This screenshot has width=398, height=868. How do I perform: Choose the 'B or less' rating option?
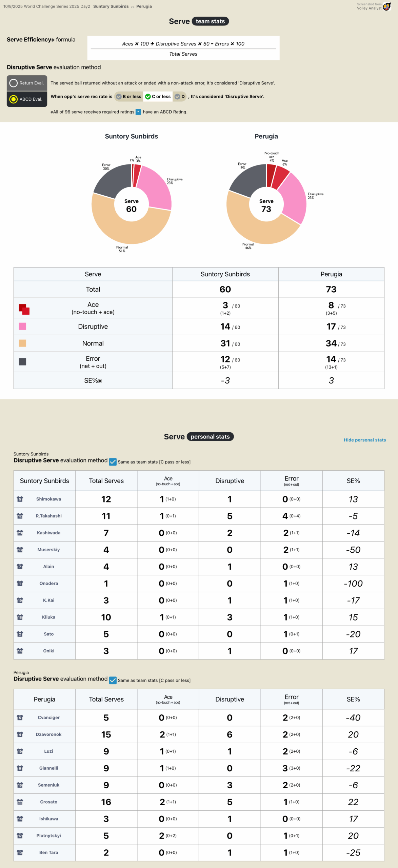coord(129,97)
